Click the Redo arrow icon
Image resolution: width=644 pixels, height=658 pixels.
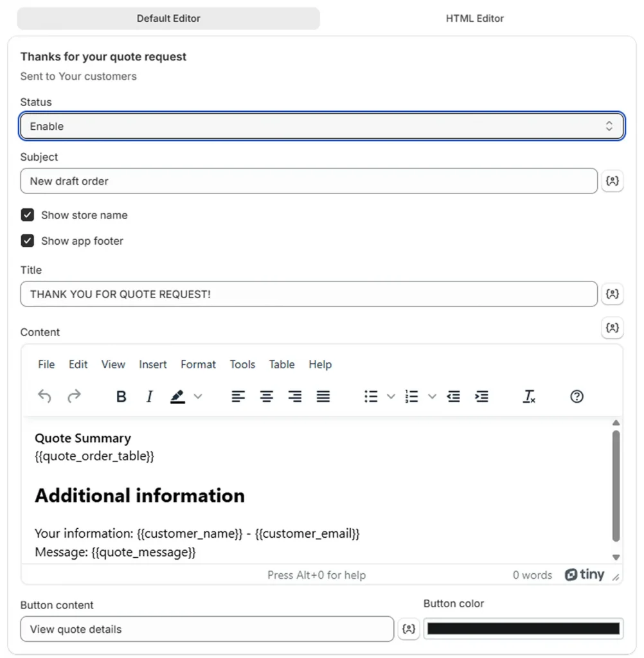pos(75,396)
